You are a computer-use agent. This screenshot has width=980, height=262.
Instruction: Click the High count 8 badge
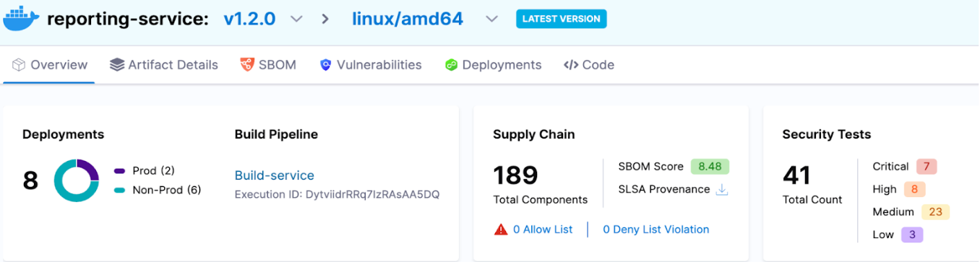(x=914, y=190)
